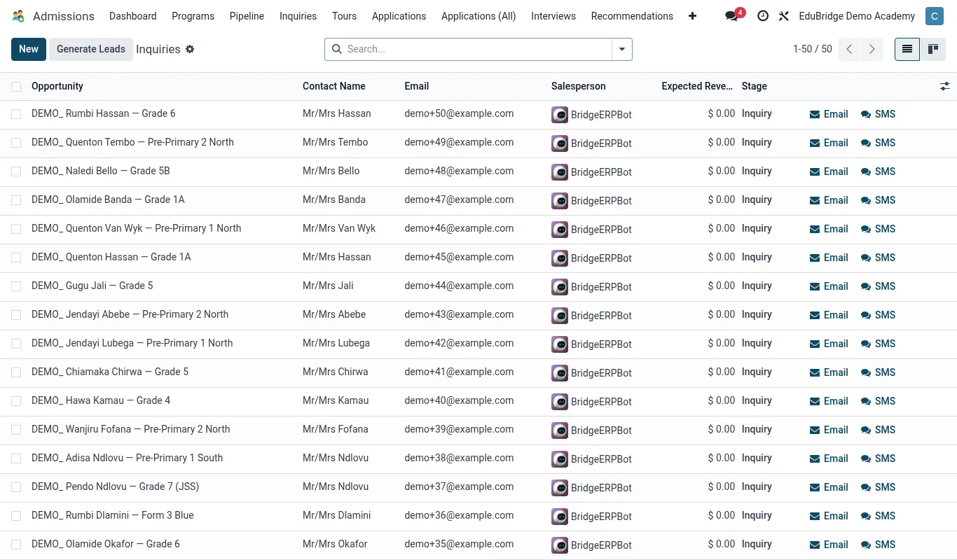
Task: Click the New button
Action: [x=29, y=49]
